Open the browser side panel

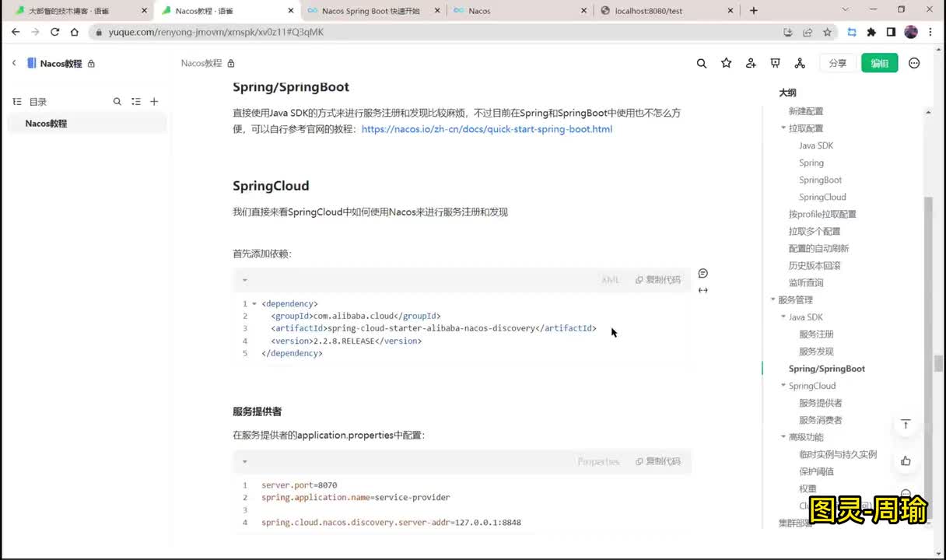tap(891, 32)
